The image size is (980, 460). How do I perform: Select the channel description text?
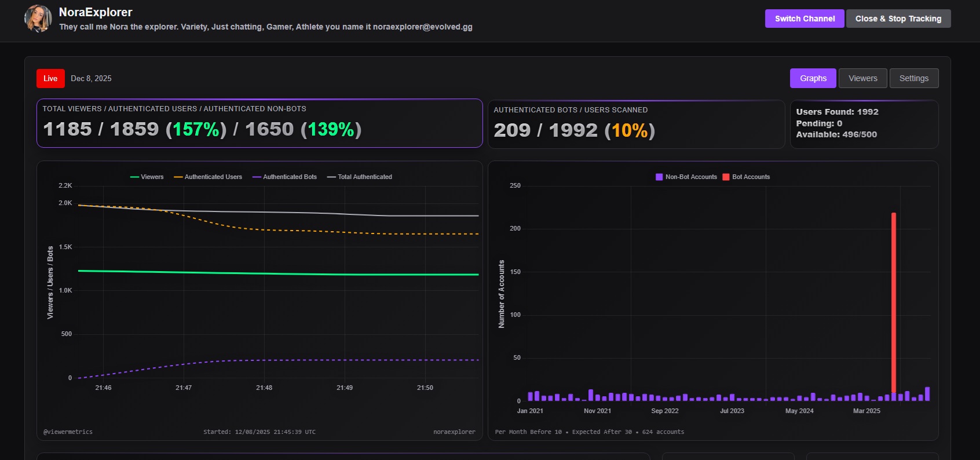[x=266, y=27]
